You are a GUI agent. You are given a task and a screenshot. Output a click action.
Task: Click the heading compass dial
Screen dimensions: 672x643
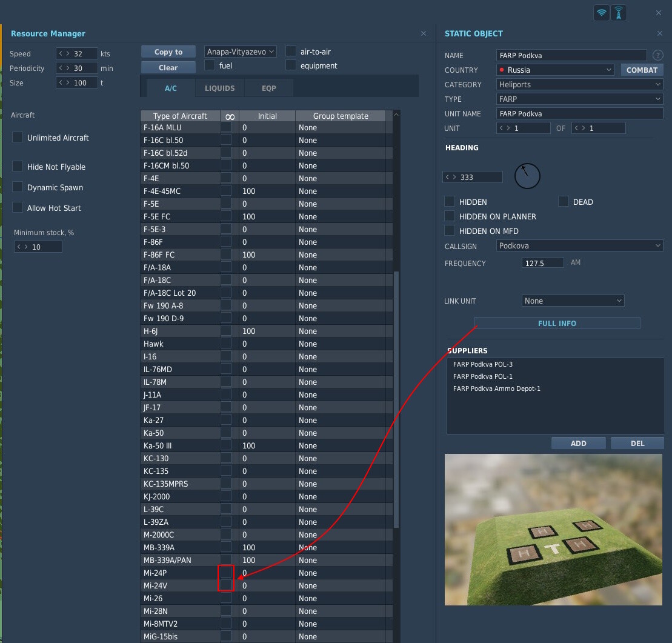[527, 176]
